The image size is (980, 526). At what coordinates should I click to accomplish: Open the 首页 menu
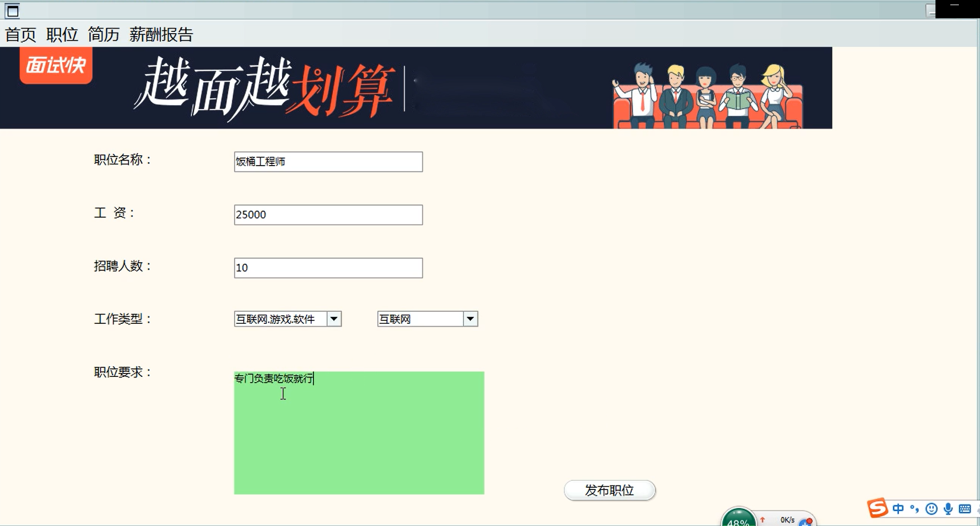[21, 35]
